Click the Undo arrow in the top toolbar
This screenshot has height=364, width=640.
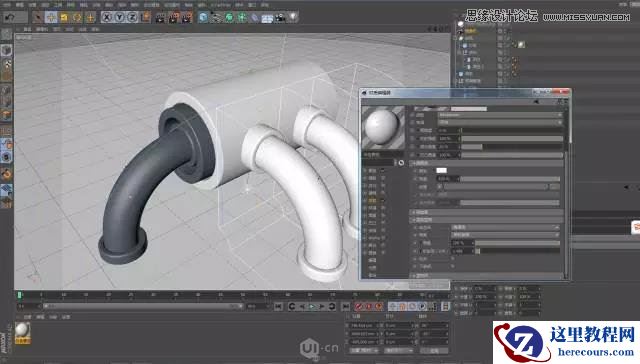point(10,18)
